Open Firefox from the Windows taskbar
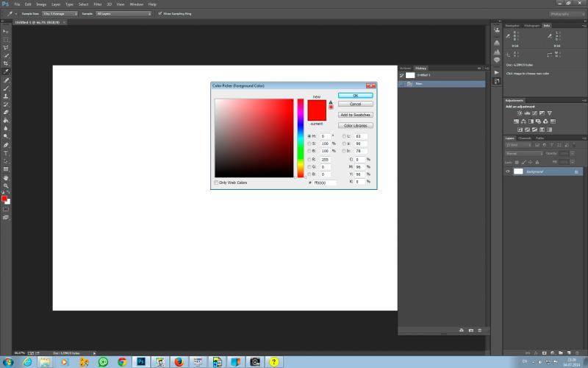The height and width of the screenshot is (368, 588). pyautogui.click(x=179, y=362)
